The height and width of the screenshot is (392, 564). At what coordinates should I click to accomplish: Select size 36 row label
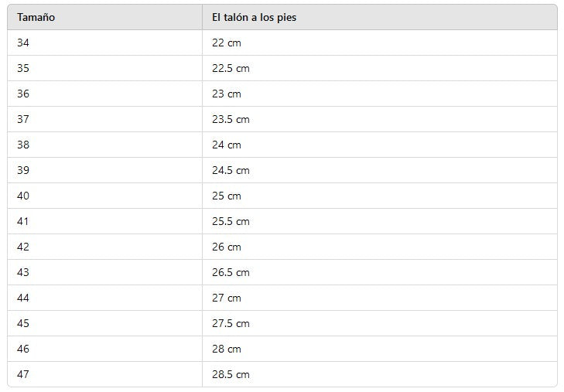[23, 94]
